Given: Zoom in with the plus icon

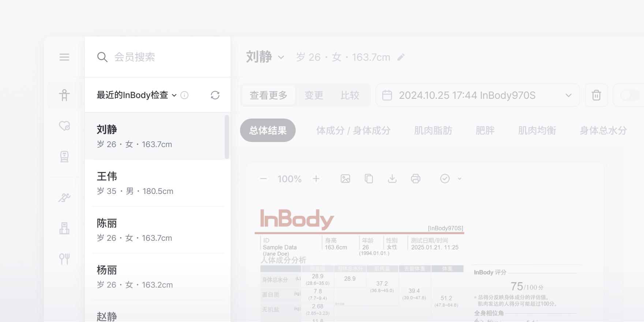Looking at the screenshot, I should [316, 179].
